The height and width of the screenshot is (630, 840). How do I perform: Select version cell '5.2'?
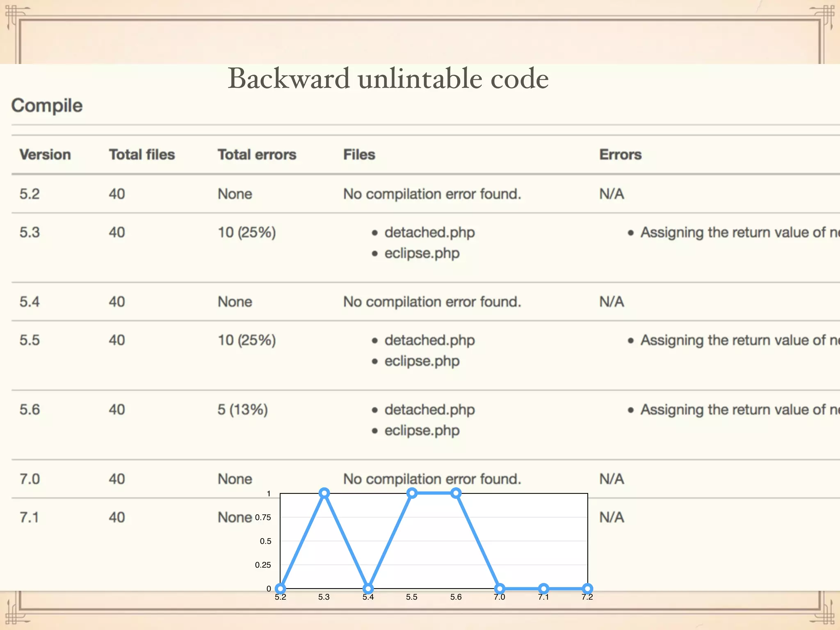[x=30, y=194]
